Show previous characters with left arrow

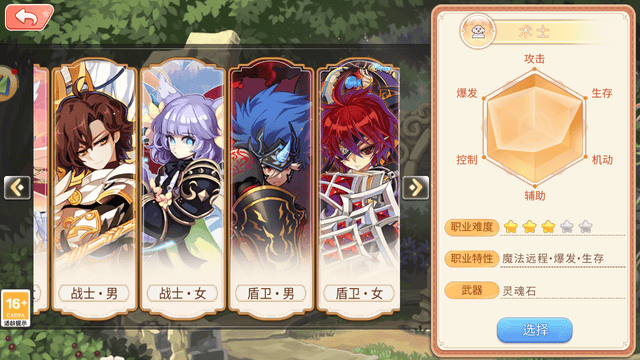[x=17, y=188]
